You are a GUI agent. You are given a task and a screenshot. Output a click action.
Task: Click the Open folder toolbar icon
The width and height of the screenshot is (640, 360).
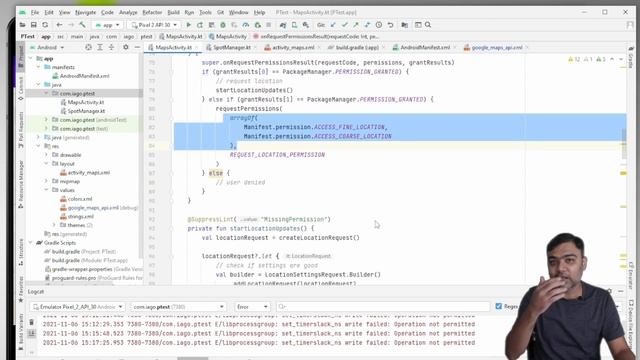22,25
